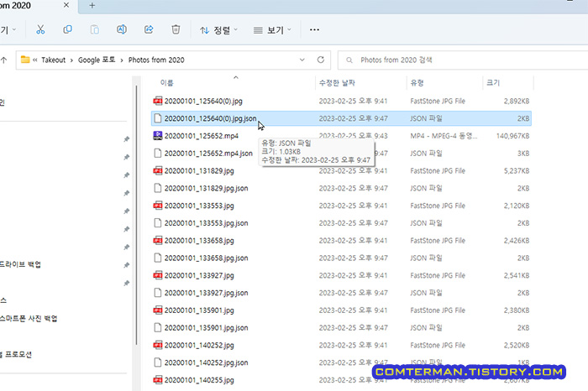Select file 20200101_135901.jpg.json
This screenshot has height=391, width=588.
point(341,328)
